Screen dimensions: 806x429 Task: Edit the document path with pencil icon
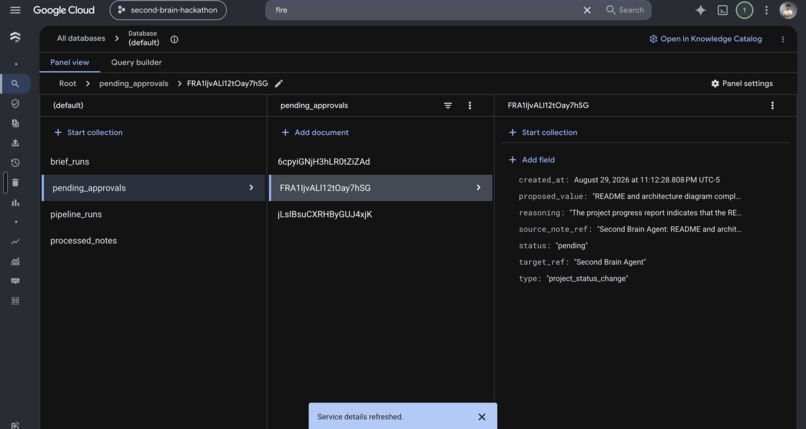279,84
